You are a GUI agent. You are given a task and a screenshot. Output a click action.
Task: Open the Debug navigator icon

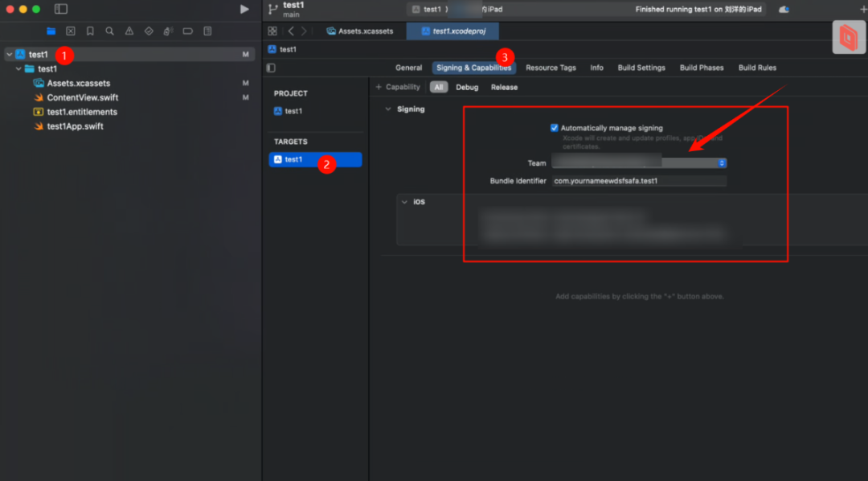click(x=168, y=31)
